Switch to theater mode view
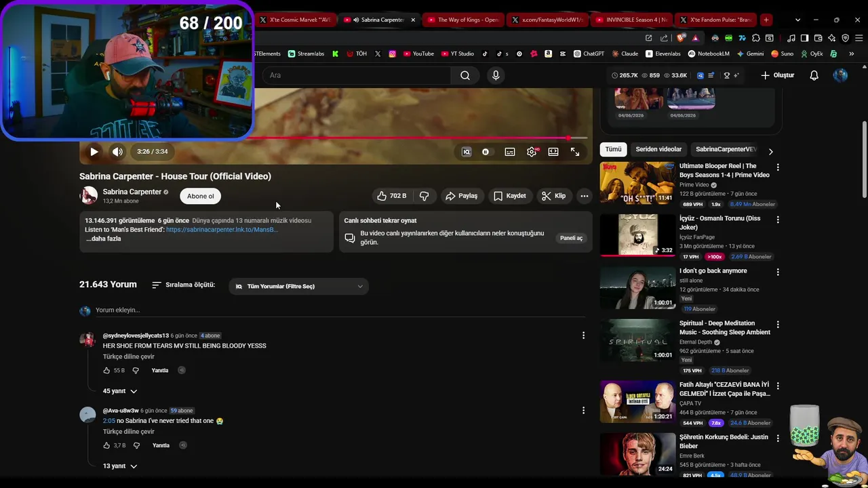This screenshot has height=488, width=868. (x=553, y=152)
